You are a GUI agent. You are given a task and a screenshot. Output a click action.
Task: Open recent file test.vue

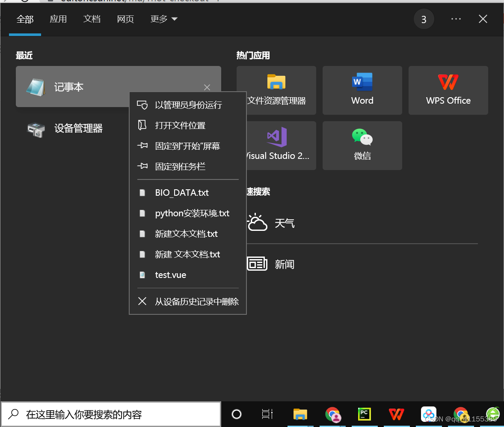[x=188, y=275]
